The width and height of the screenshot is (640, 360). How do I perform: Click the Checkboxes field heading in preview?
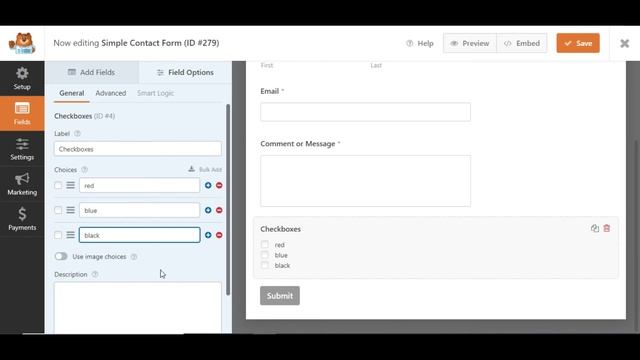pyautogui.click(x=280, y=229)
